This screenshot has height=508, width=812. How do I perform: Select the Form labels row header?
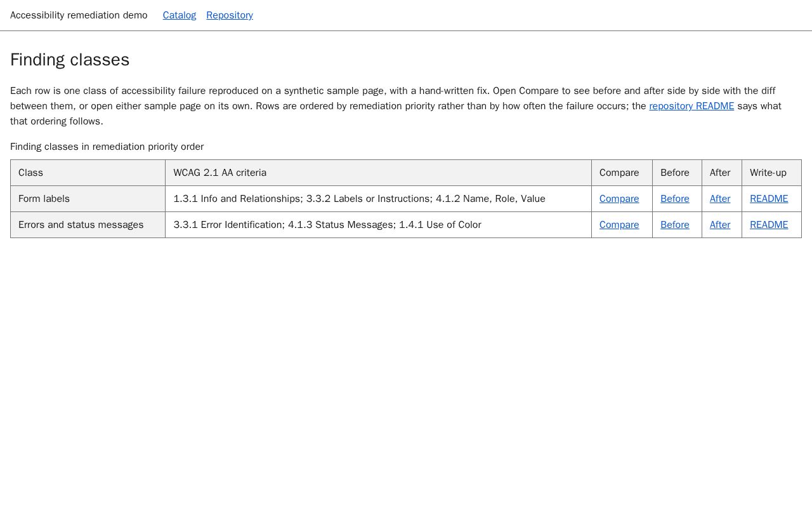pos(88,199)
